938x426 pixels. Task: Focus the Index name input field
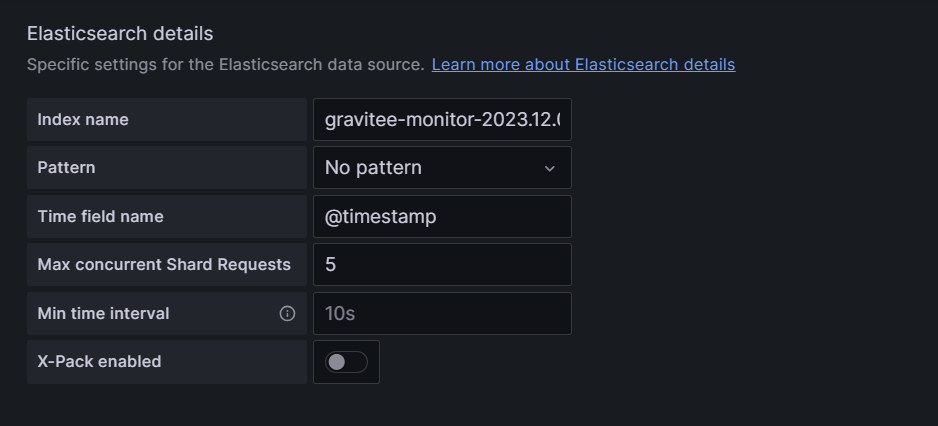442,120
